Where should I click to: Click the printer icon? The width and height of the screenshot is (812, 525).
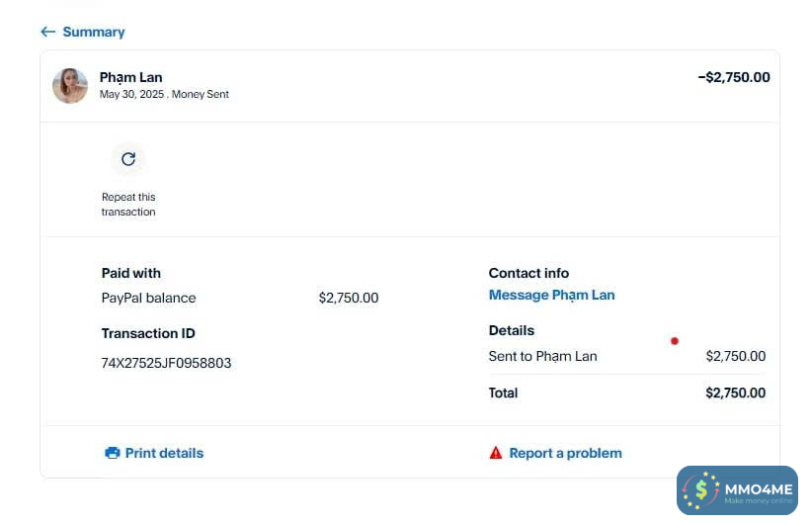pyautogui.click(x=113, y=453)
